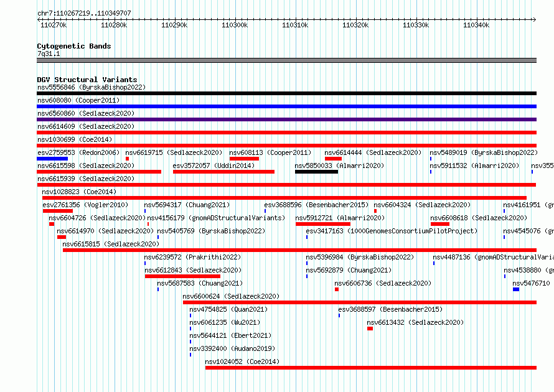Image resolution: width=554 pixels, height=392 pixels.
Task: Click the purple nsv6560860 variant bar
Action: (x=286, y=119)
